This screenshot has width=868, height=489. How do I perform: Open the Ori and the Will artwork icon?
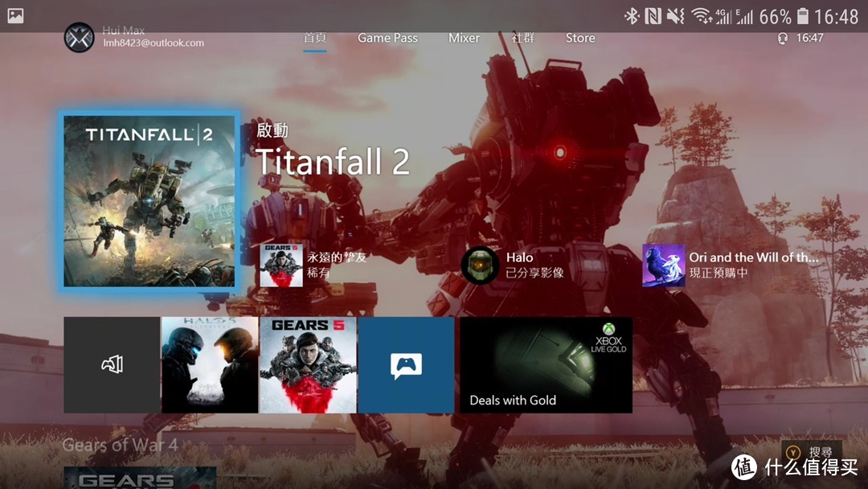[664, 266]
